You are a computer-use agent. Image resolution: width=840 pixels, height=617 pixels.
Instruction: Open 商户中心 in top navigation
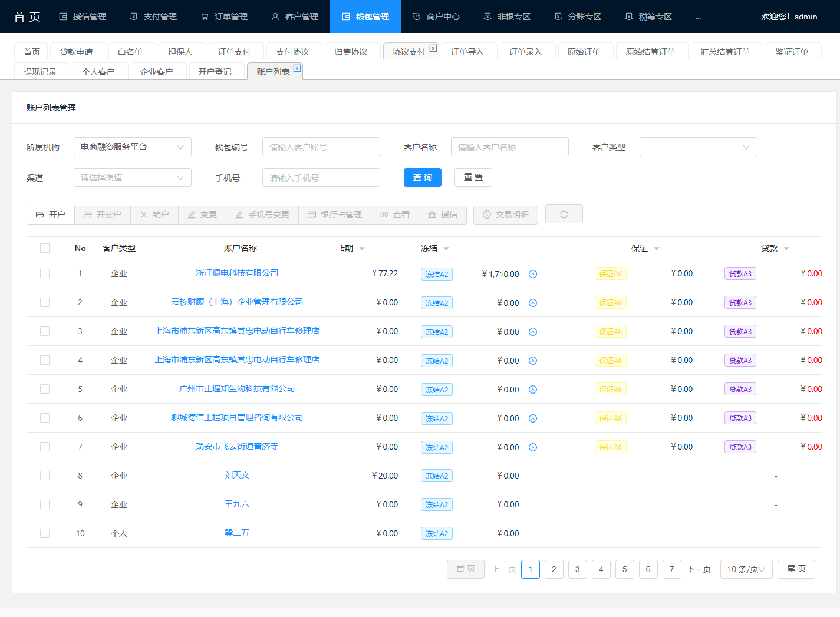[x=436, y=17]
